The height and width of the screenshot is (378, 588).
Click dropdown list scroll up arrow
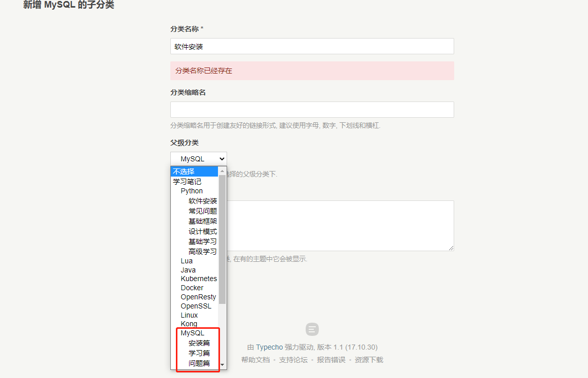[223, 171]
